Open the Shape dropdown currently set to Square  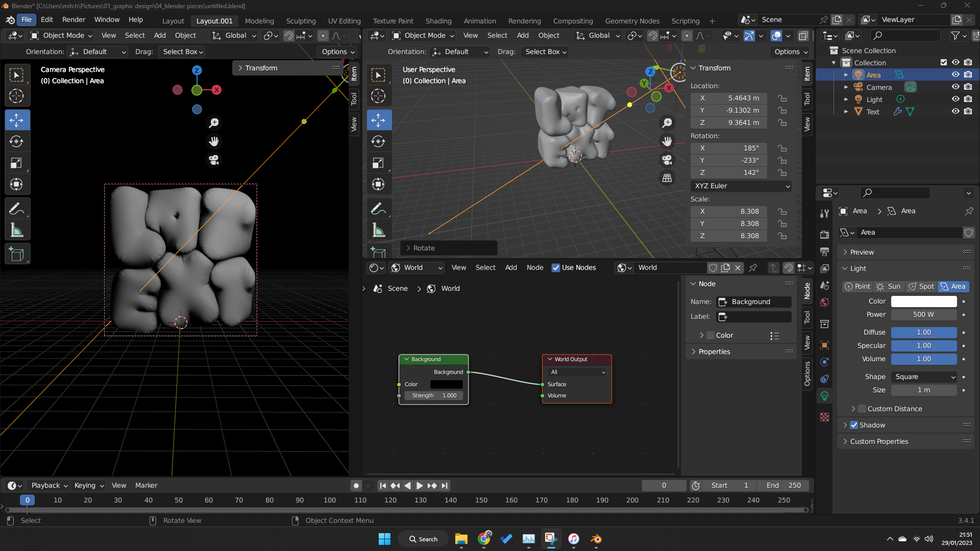[x=924, y=377]
